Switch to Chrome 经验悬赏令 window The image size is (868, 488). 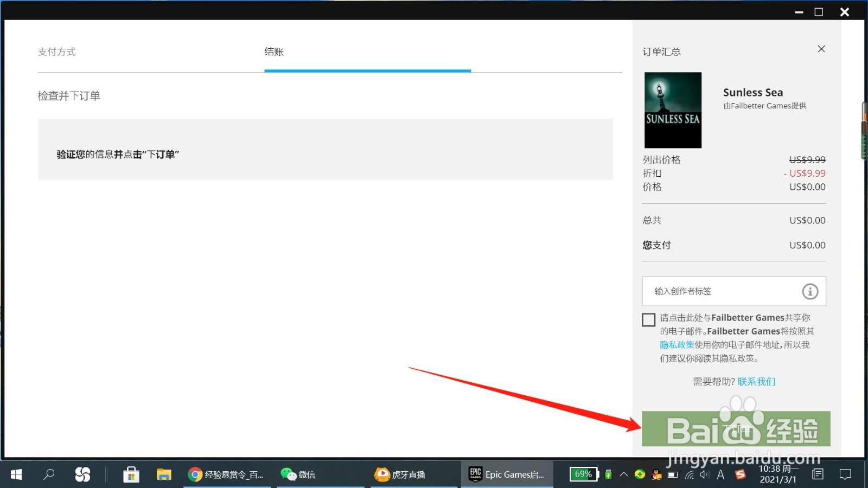coord(226,474)
